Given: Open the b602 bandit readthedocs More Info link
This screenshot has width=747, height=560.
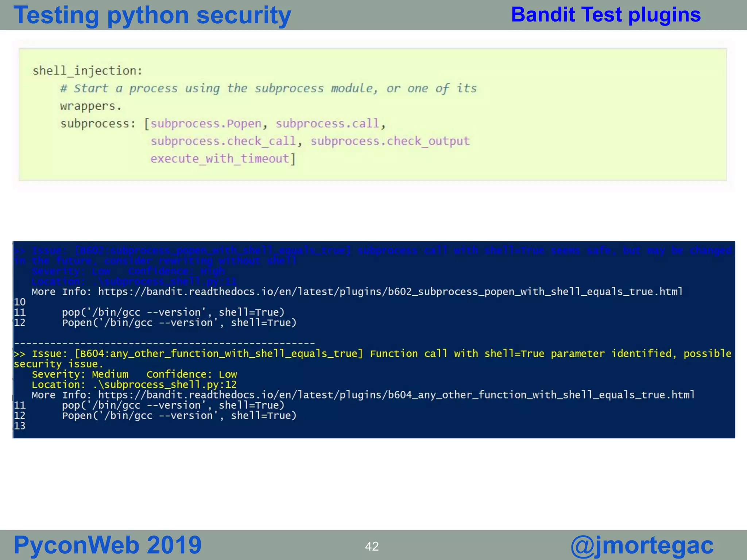Looking at the screenshot, I should (x=390, y=292).
